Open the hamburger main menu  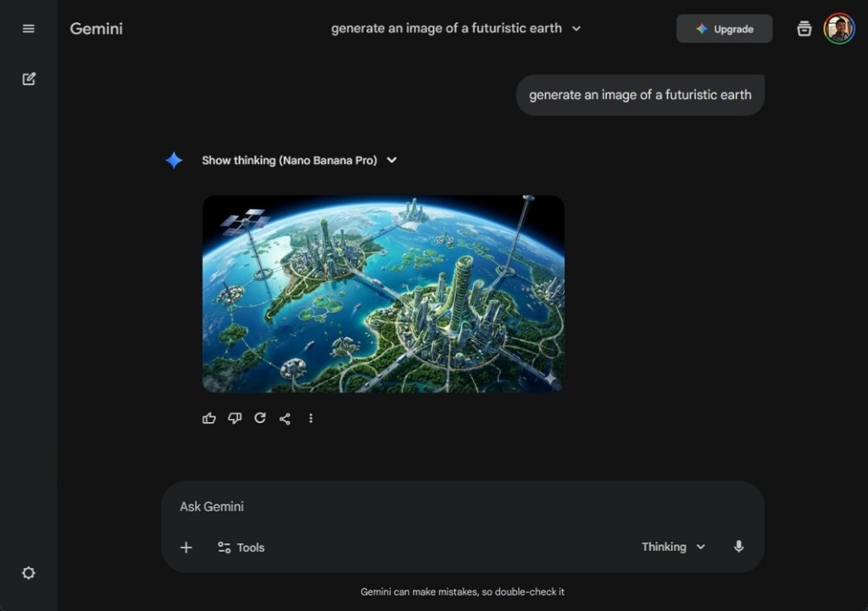pos(29,29)
